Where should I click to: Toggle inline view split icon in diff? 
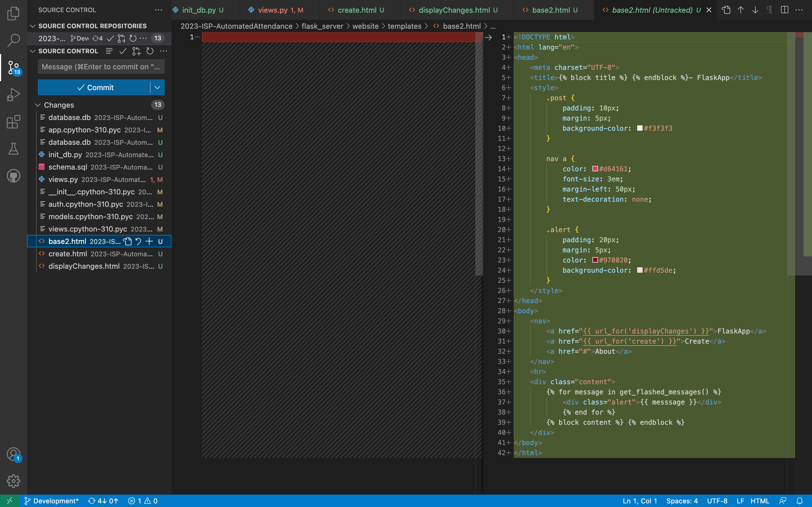click(784, 10)
